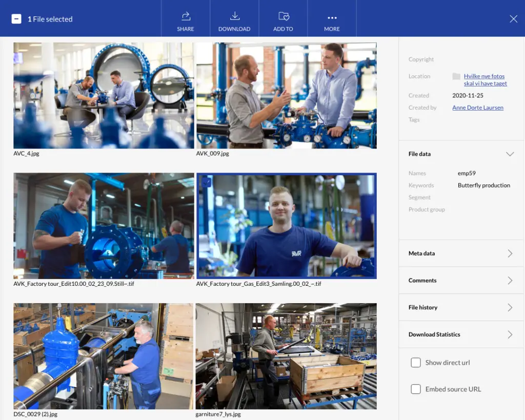The height and width of the screenshot is (420, 525).
Task: Click the folder icon beside Location
Action: pyautogui.click(x=456, y=76)
